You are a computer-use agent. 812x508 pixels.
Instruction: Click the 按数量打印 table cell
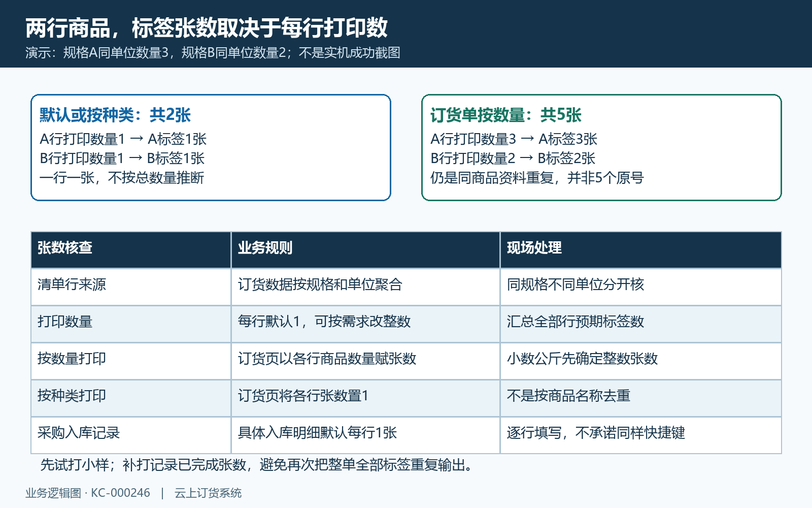click(131, 361)
